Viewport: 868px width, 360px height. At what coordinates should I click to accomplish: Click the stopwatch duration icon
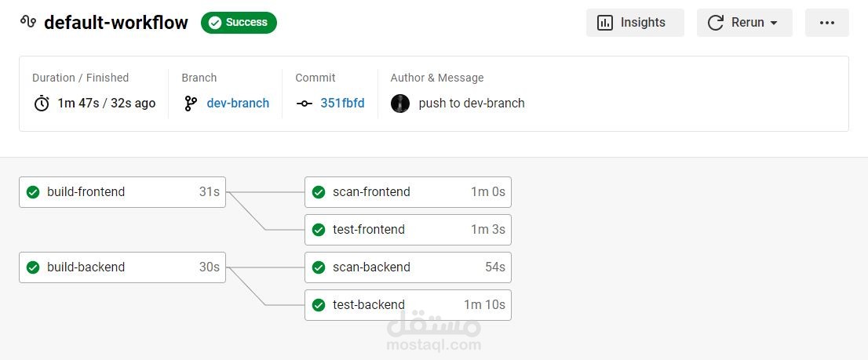[x=42, y=104]
